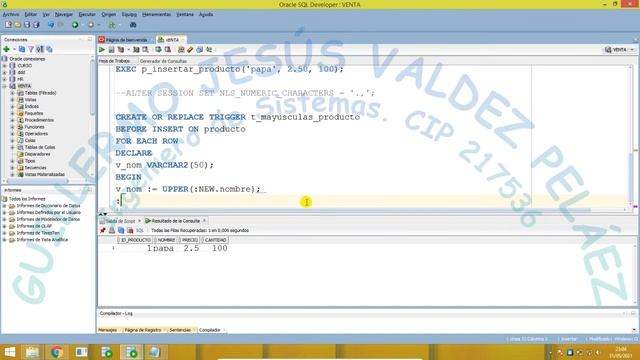Open the Herramientas menu
Viewport: 640px width, 360px height.
point(156,14)
